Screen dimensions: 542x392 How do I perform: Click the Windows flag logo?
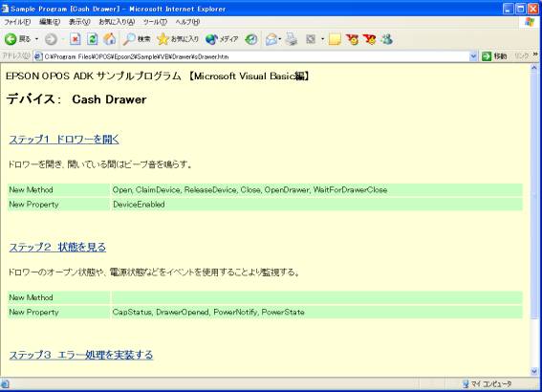pos(530,22)
